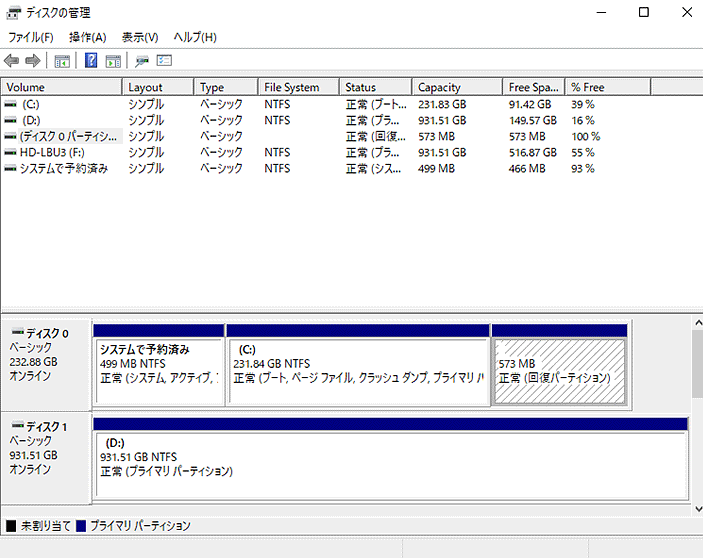Click the 231.83 GB capacity cell
703x558 pixels.
coord(442,104)
